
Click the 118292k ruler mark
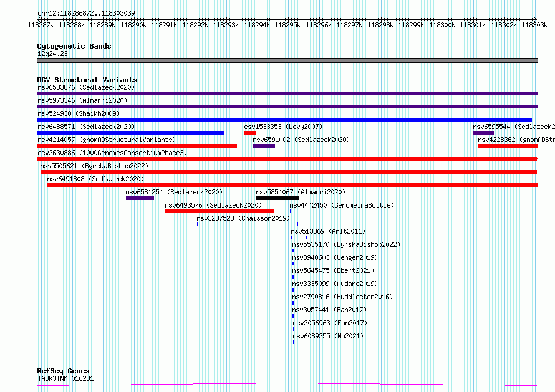[195, 25]
